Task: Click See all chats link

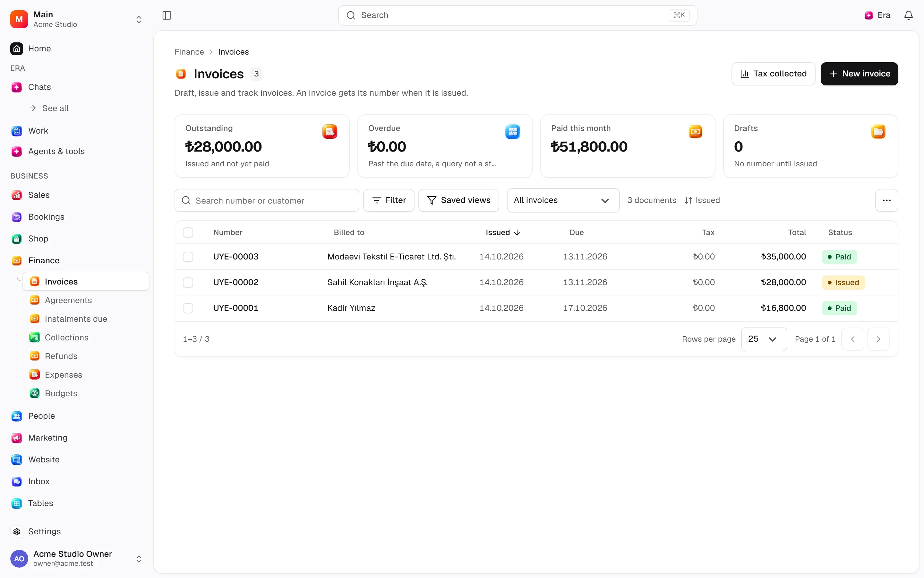Action: tap(50, 108)
